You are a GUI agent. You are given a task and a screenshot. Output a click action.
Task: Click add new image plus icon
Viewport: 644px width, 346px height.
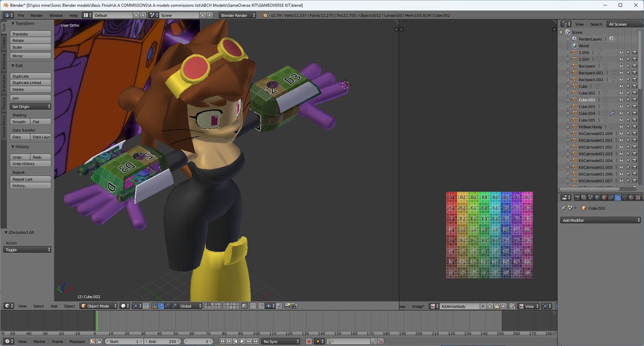coord(489,306)
